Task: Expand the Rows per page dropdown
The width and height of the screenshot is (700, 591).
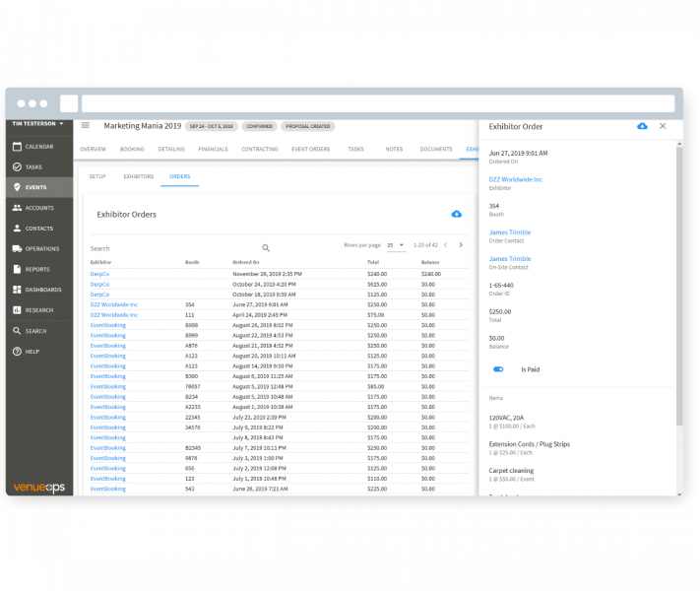Action: [x=396, y=244]
